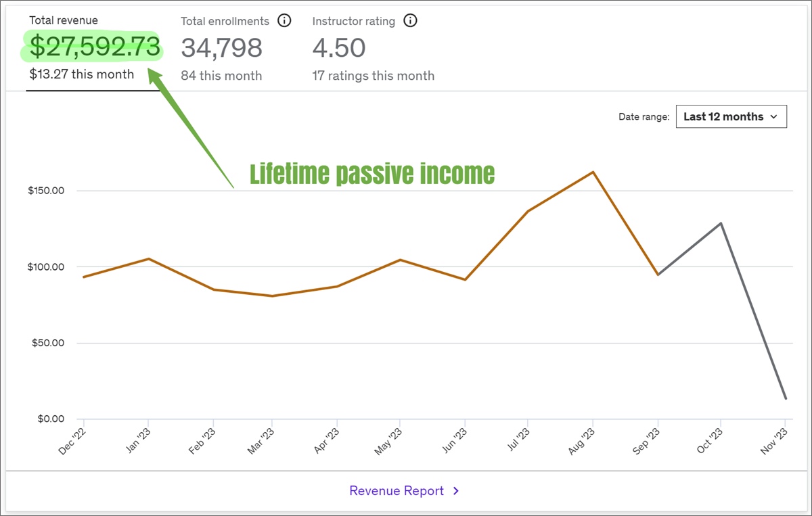Switch to the Total enrollments tab

(225, 21)
